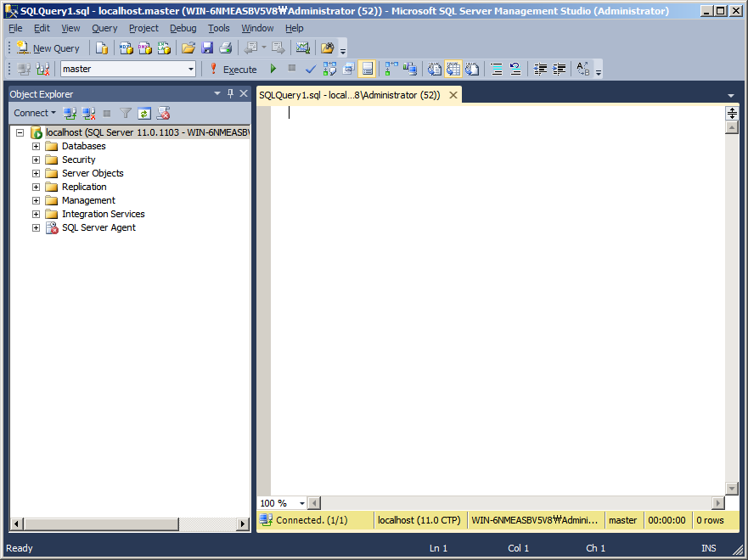Expand the Integration Services folder
Viewport: 748px width, 560px height.
pos(36,214)
